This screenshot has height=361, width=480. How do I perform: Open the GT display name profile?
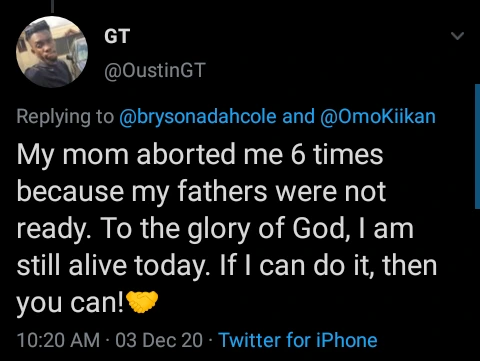tap(117, 36)
